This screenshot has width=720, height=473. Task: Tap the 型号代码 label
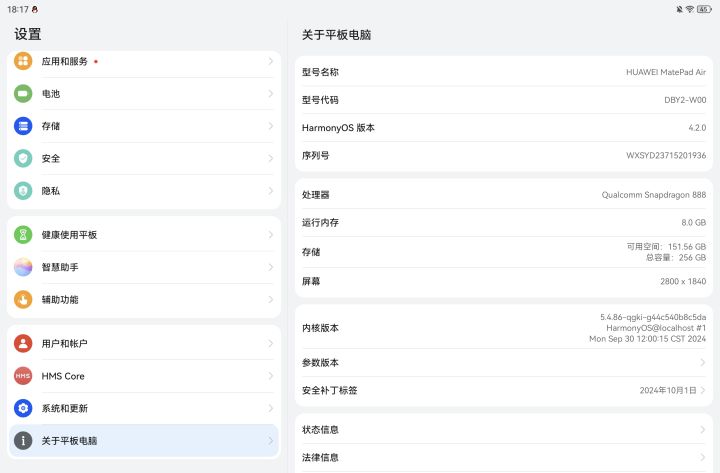click(x=320, y=100)
